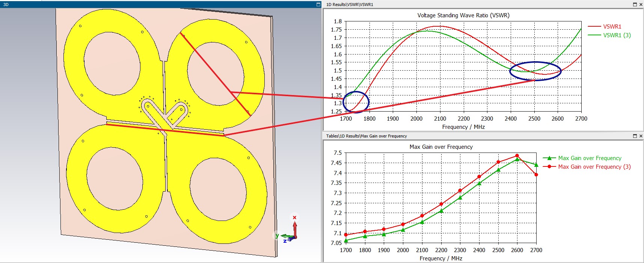Click the 1.25 tick on the VSWR axis
Image resolution: width=644 pixels, height=263 pixels.
click(x=336, y=112)
